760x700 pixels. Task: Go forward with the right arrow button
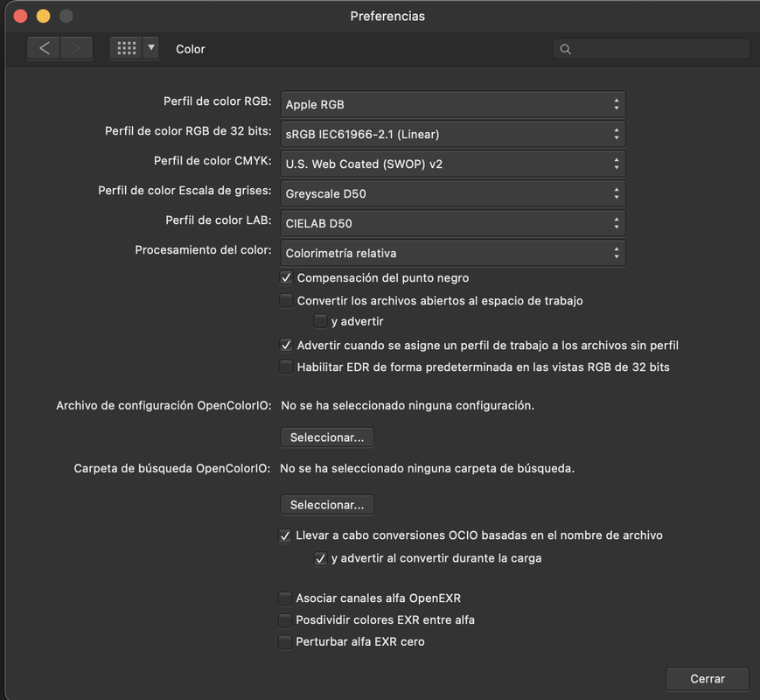(76, 48)
